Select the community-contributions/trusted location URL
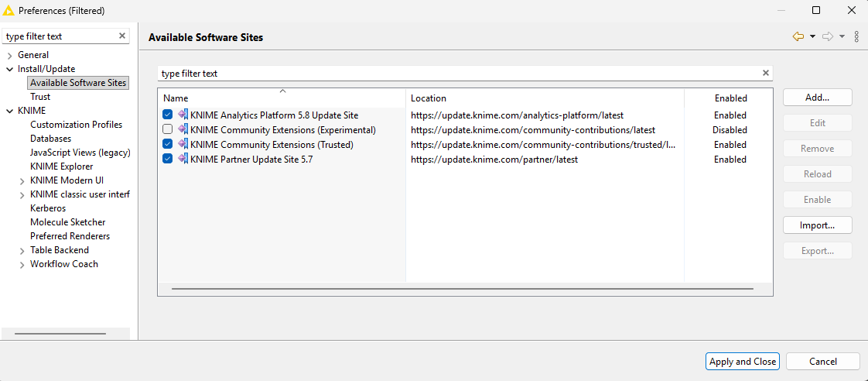 tap(543, 145)
